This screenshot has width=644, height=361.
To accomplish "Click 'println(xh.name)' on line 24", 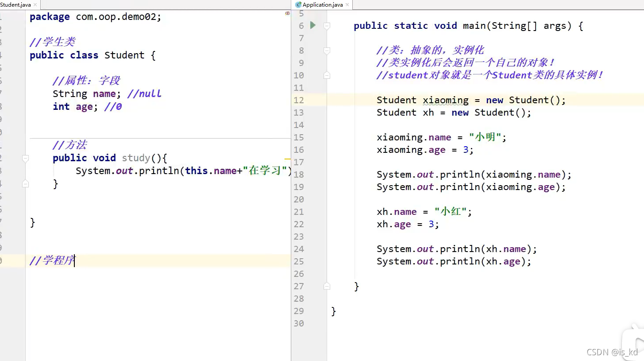I will coord(486,249).
